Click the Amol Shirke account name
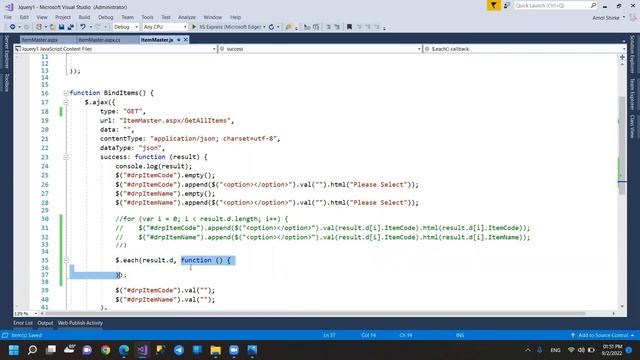 click(606, 18)
